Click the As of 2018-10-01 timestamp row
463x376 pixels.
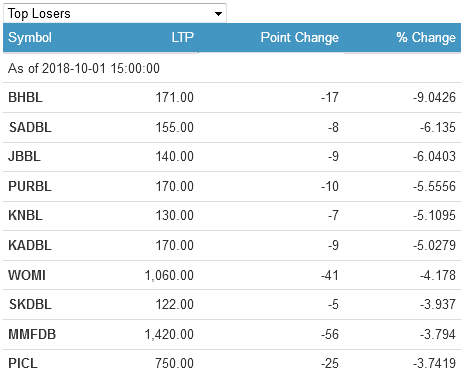coord(232,68)
